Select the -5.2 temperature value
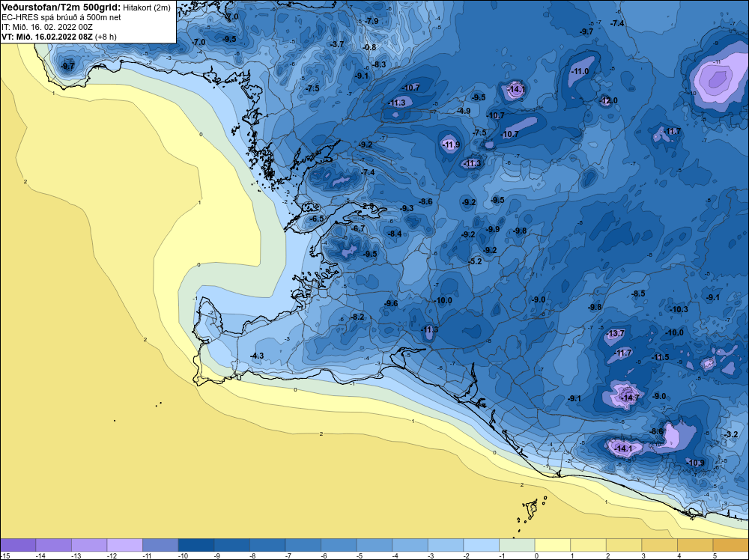 point(475,261)
